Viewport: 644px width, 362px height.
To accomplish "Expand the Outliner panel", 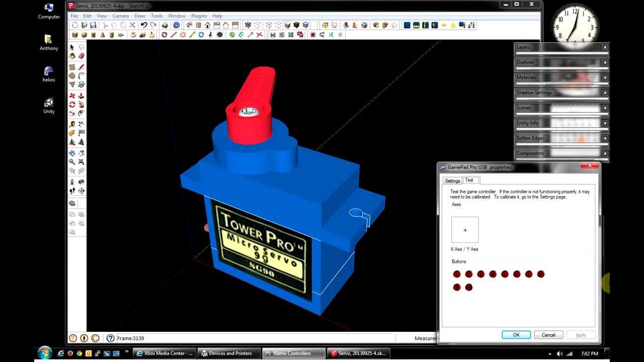I will (x=561, y=62).
